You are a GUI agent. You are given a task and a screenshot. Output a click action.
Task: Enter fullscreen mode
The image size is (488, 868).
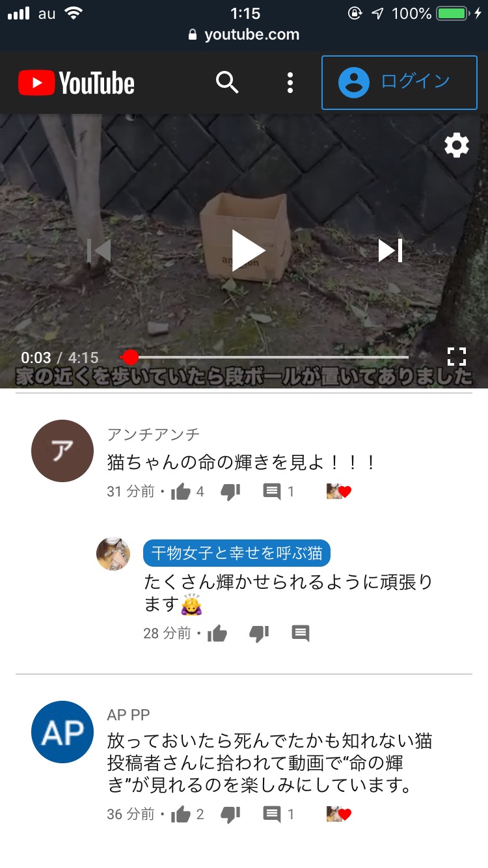click(457, 357)
